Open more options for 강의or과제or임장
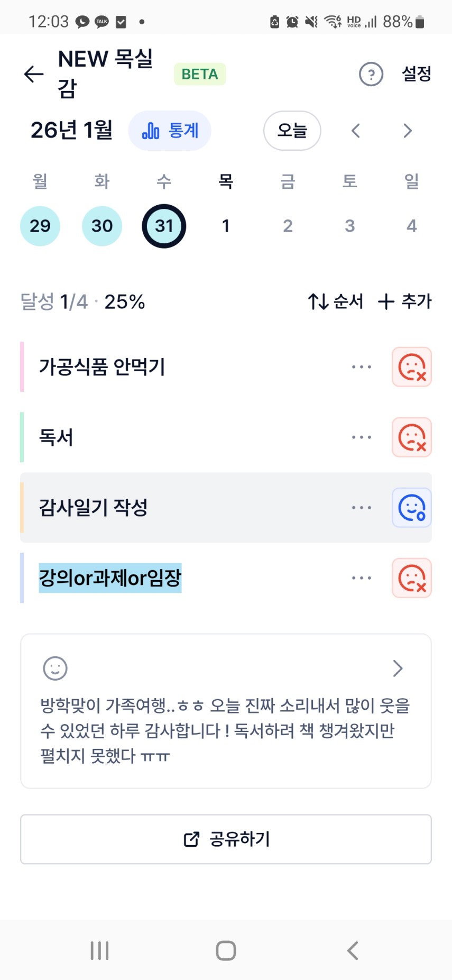452x980 pixels. click(x=362, y=578)
